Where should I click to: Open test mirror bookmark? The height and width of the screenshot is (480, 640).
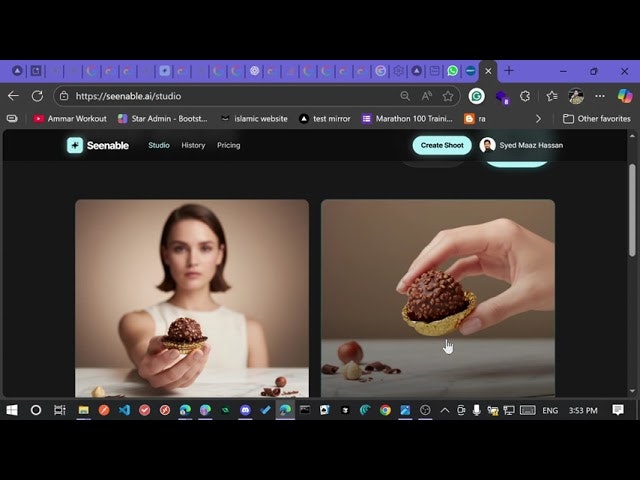[325, 119]
